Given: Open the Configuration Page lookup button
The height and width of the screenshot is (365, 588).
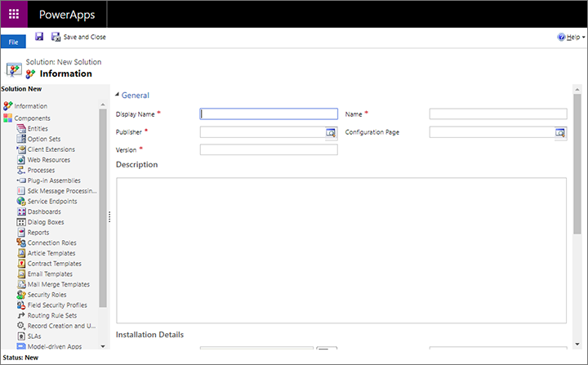Looking at the screenshot, I should (560, 132).
